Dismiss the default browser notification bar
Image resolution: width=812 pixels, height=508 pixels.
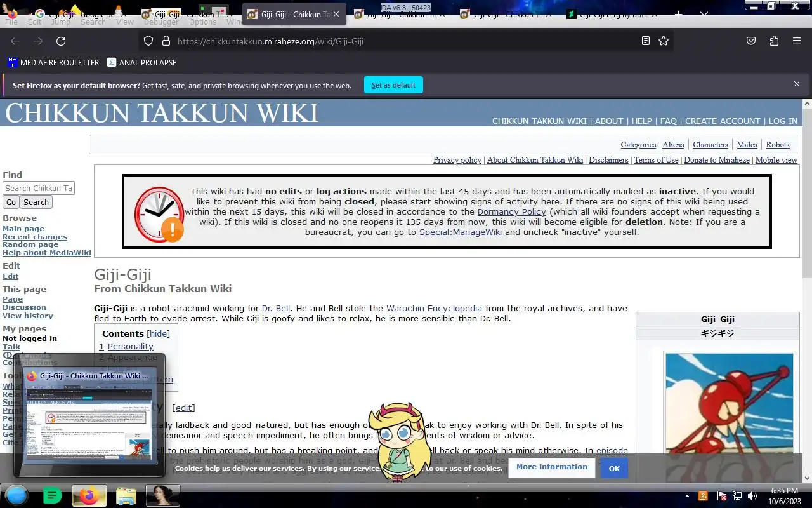797,84
